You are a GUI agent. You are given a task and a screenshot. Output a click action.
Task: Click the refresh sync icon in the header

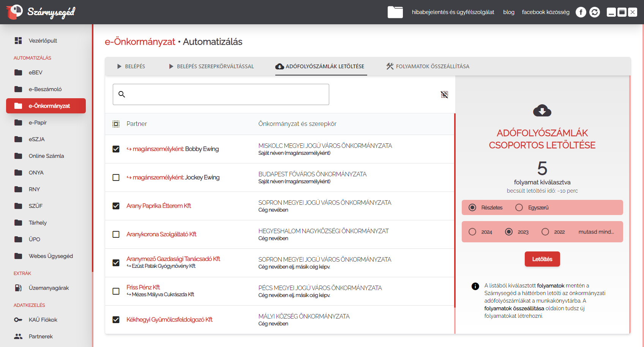coord(595,12)
